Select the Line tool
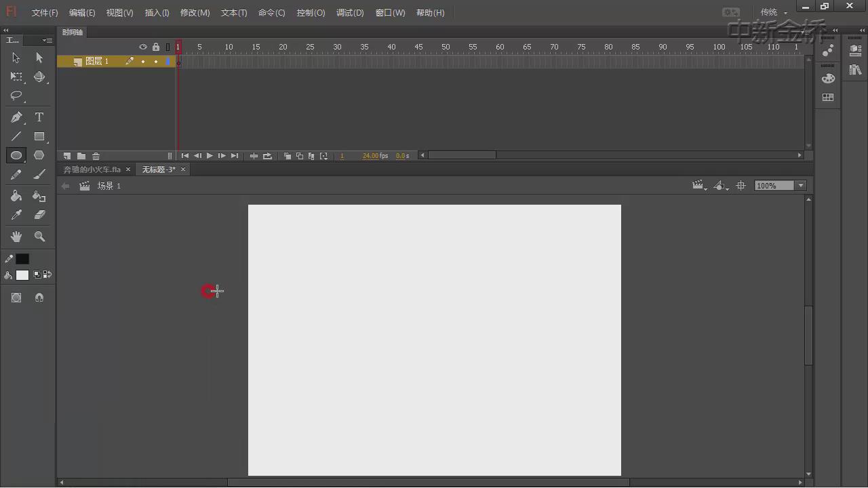The height and width of the screenshot is (488, 868). pos(16,136)
